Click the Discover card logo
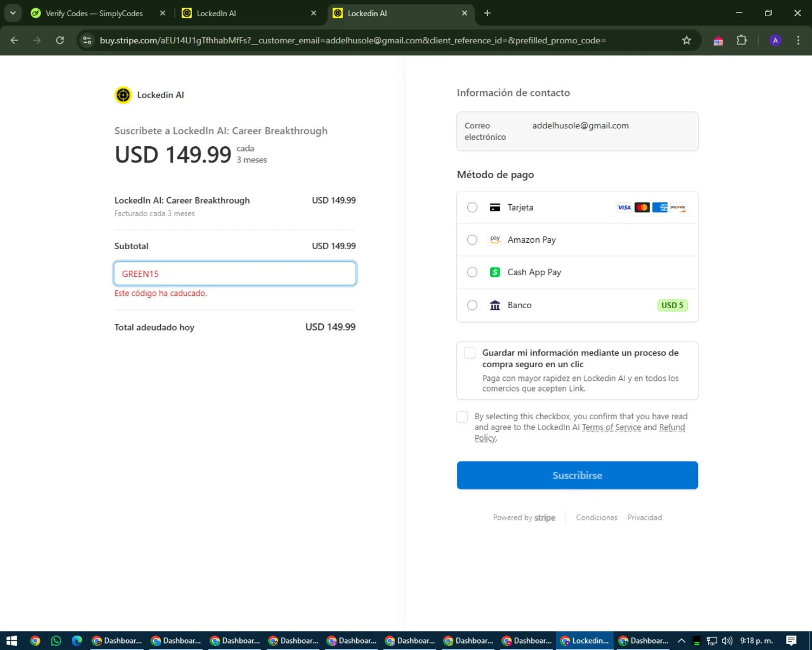The width and height of the screenshot is (812, 650). (678, 207)
